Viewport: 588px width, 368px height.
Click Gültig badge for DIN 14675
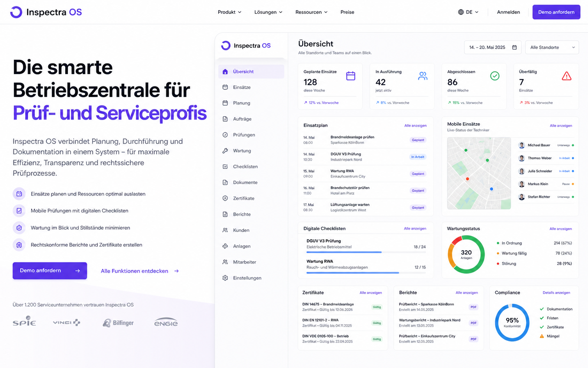(377, 307)
